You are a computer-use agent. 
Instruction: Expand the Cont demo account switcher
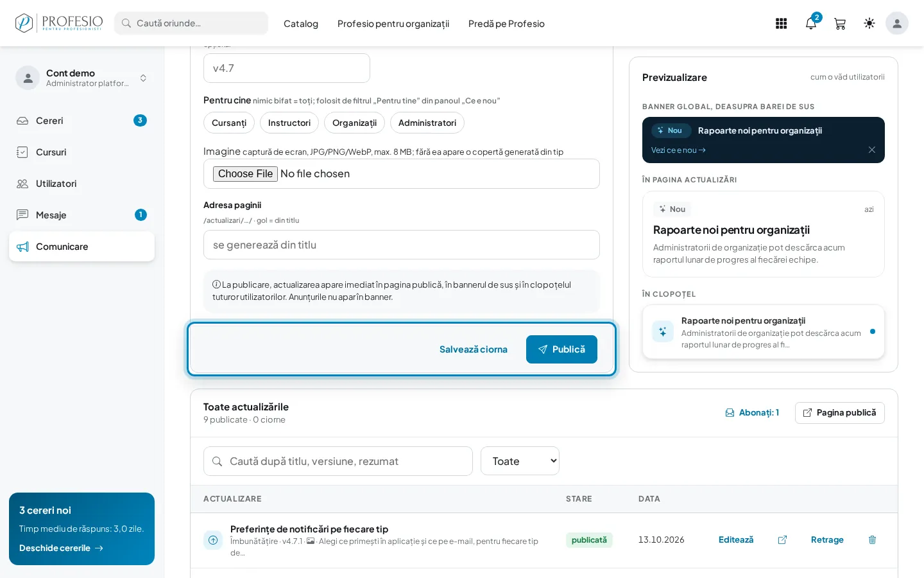[81, 78]
